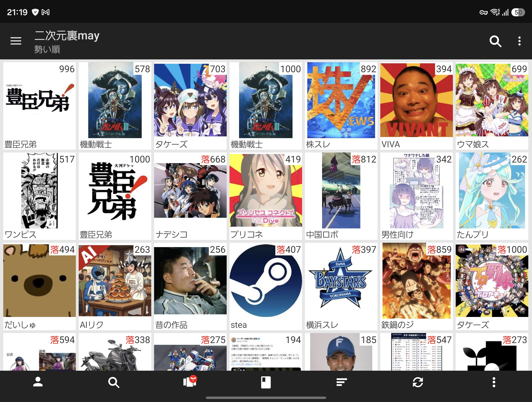Open the 昔の作品 thread with 256 replies

(x=190, y=286)
